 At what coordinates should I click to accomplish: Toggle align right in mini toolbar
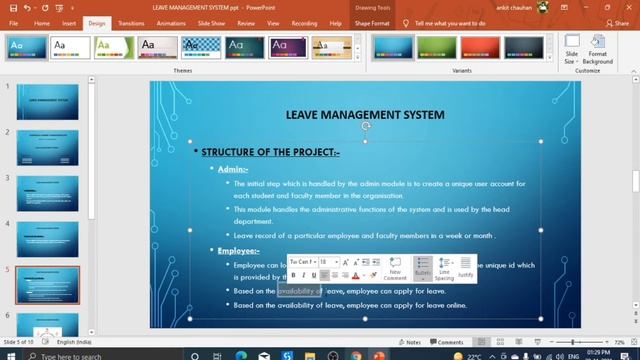coord(345,275)
